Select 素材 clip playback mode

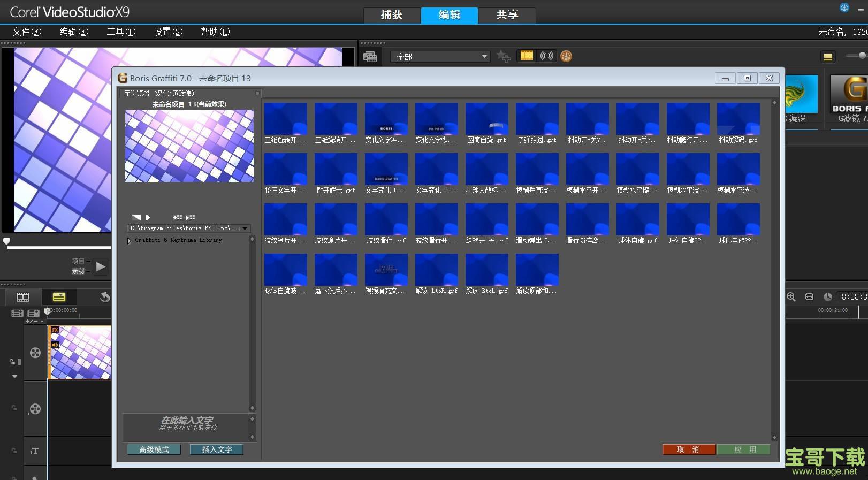click(x=78, y=271)
